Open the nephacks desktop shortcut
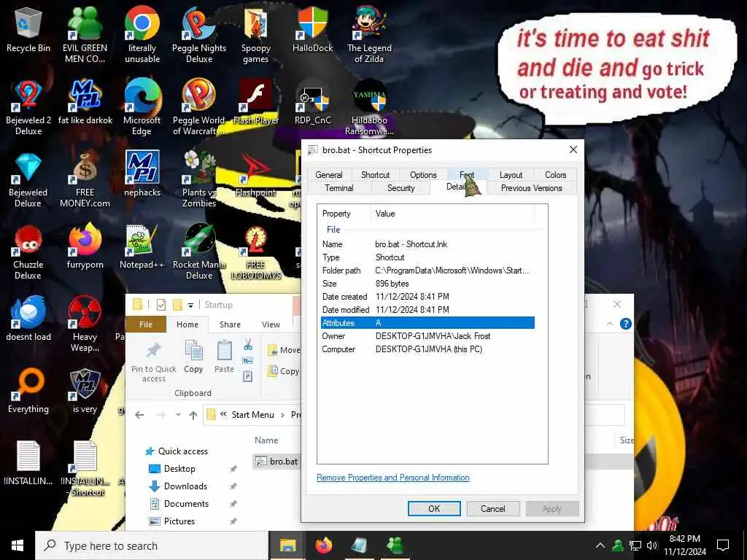 coord(142,174)
